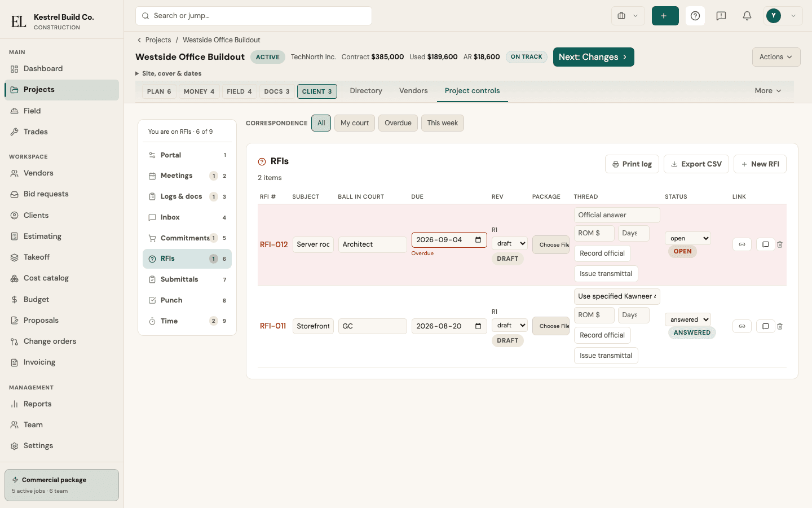812x508 pixels.
Task: Open Bid requests in the sidebar
Action: tap(61, 194)
